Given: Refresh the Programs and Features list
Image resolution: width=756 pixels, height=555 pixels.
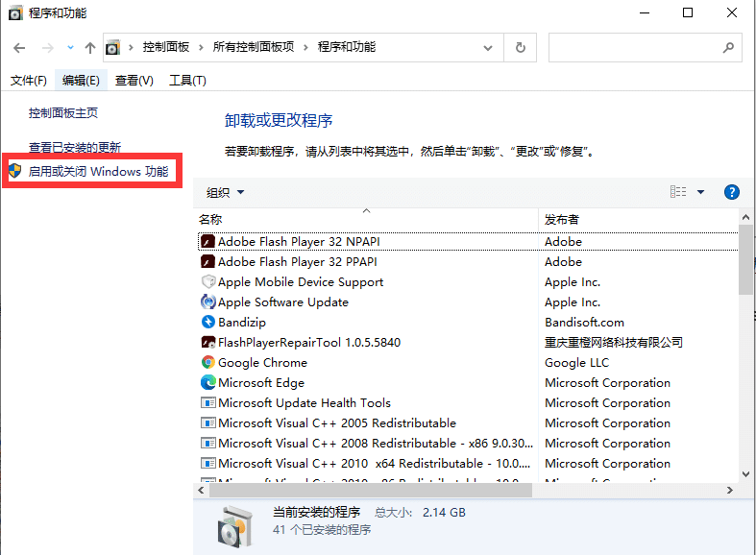Looking at the screenshot, I should click(x=521, y=48).
